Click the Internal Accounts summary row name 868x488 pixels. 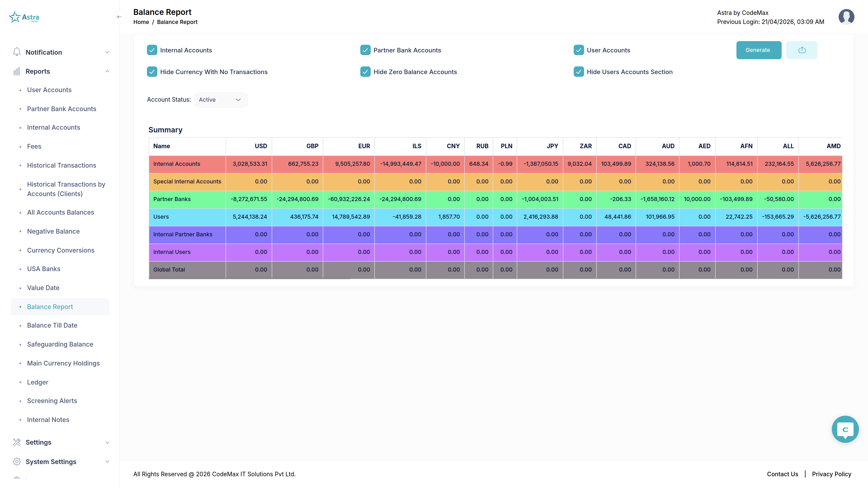[x=177, y=164]
